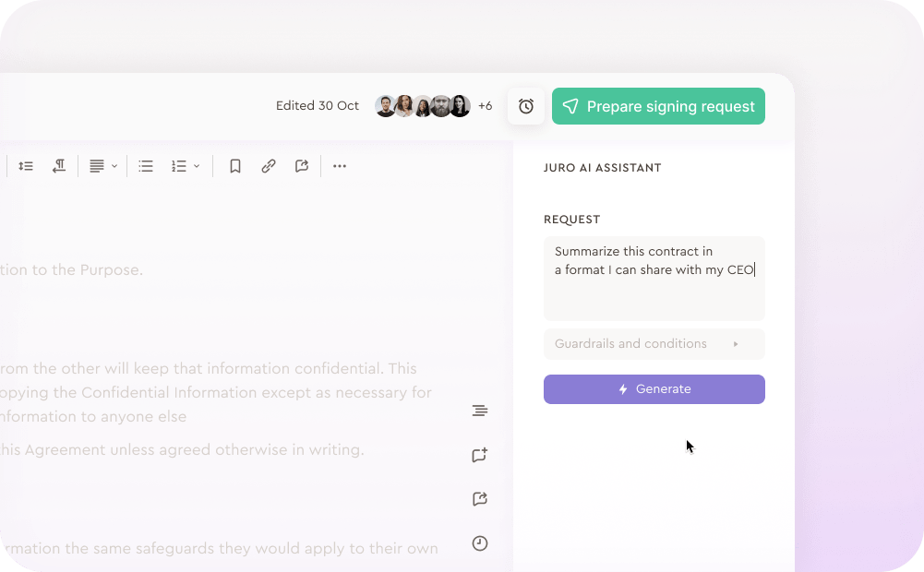Image resolution: width=924 pixels, height=572 pixels.
Task: Open the more options ellipsis menu
Action: [x=340, y=166]
